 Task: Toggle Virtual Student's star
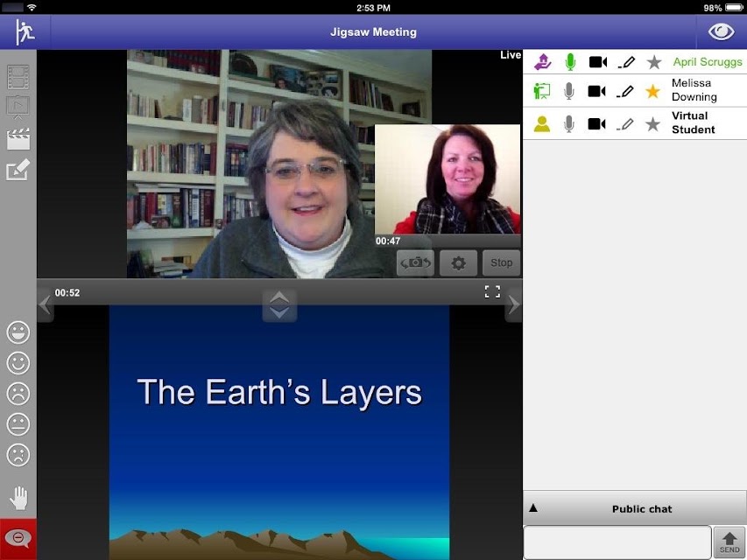[x=652, y=123]
